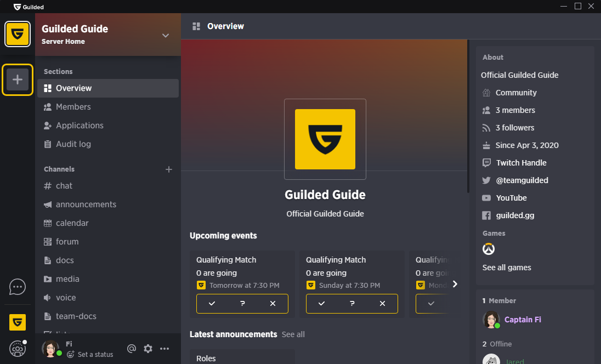Click See all next to Latest announcements
Image resolution: width=601 pixels, height=364 pixels.
293,334
